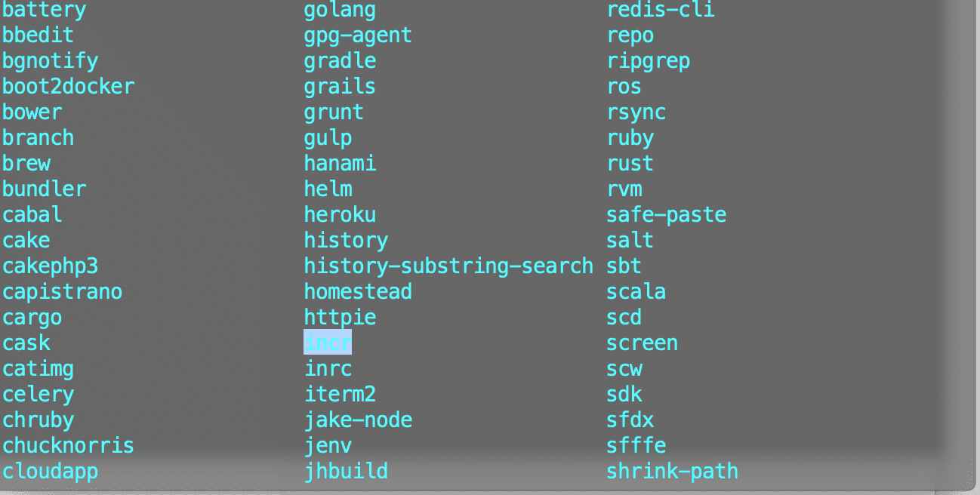Select the cloudapp entry
Image resolution: width=980 pixels, height=495 pixels.
[51, 472]
